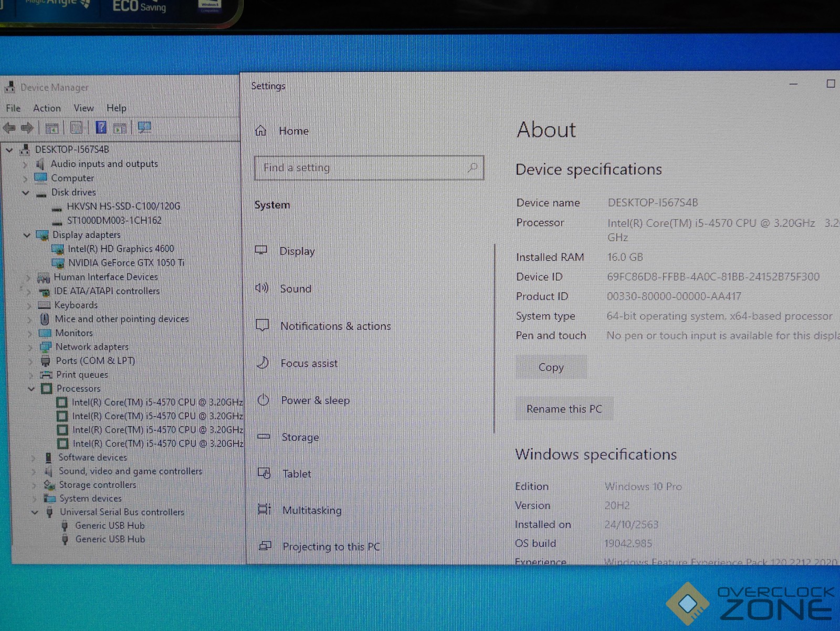
Task: Click the Power & sleep icon
Action: [263, 400]
